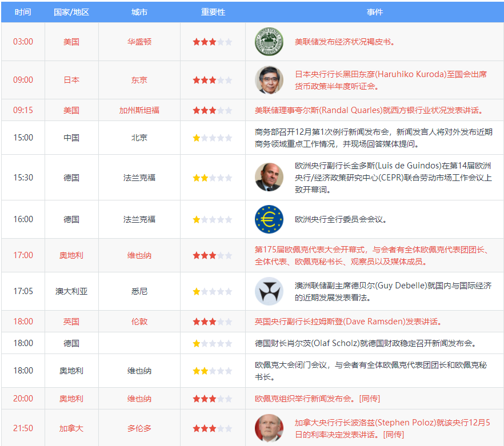Click the star rating in 15:00 北京 row
Screen dimensions: 504x446
click(x=213, y=138)
